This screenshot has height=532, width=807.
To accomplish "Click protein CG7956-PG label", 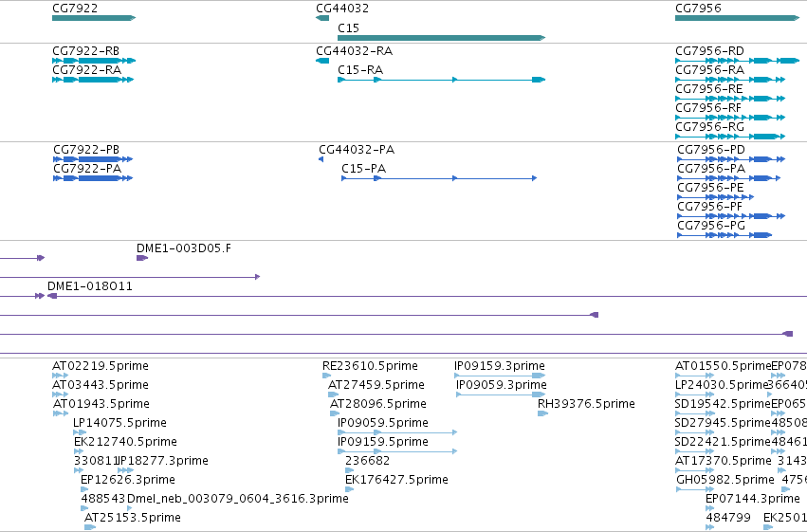I will point(711,226).
